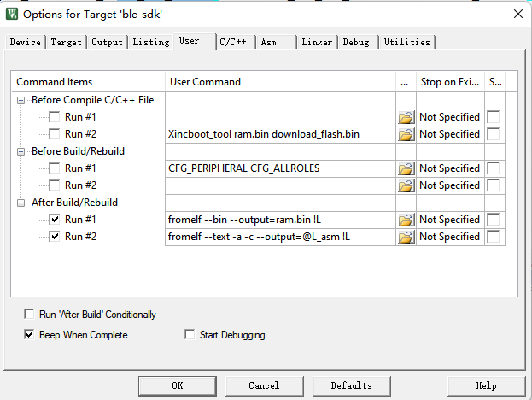Confirm settings with OK button
The image size is (532, 400).
(x=178, y=385)
